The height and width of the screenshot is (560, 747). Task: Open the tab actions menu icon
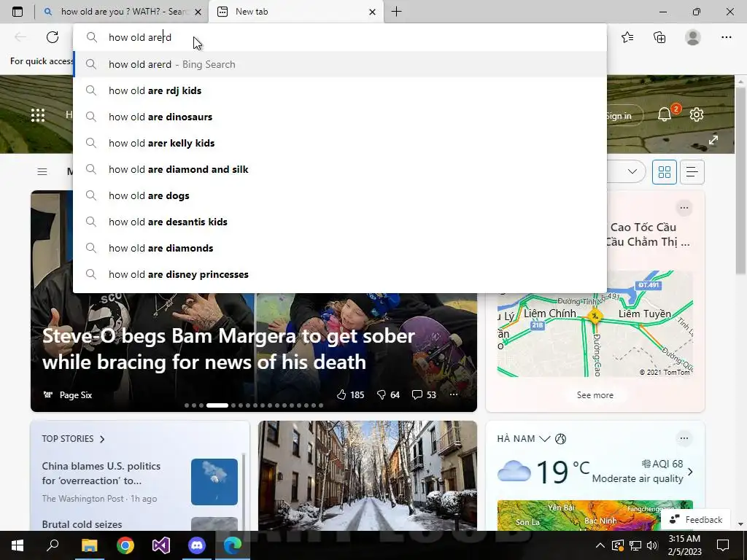[x=18, y=12]
